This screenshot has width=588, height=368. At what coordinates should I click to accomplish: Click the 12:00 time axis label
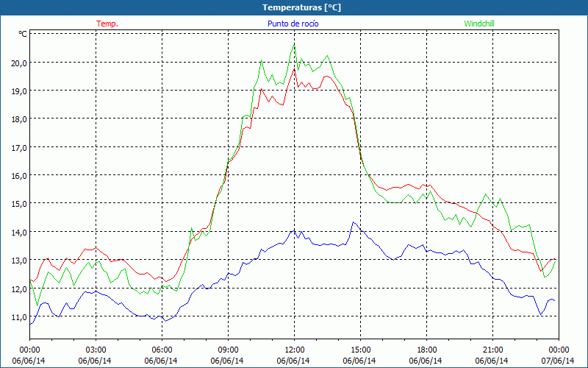click(x=295, y=350)
